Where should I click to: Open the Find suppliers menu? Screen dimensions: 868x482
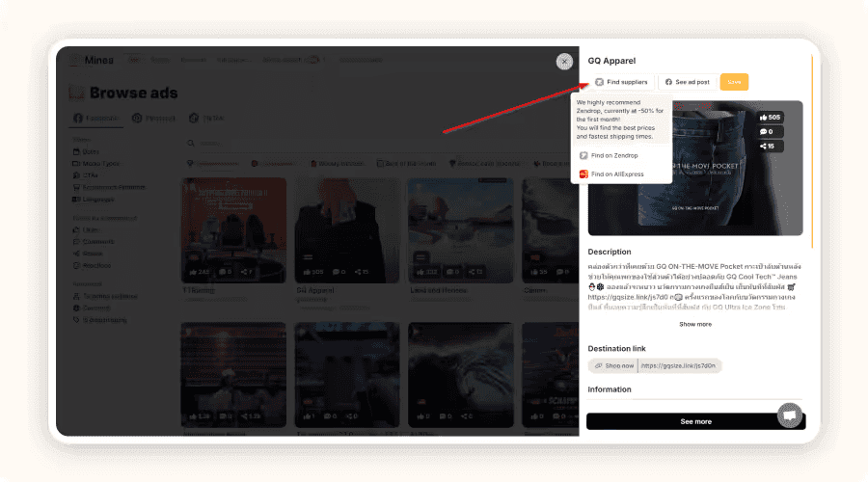click(x=621, y=82)
